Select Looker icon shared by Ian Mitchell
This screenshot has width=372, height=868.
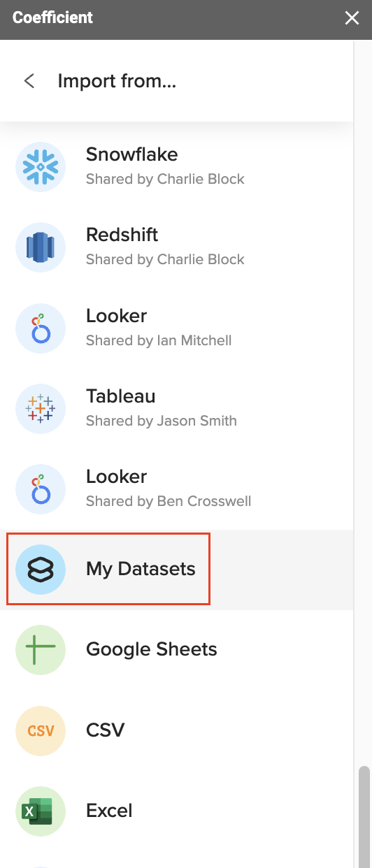point(41,328)
